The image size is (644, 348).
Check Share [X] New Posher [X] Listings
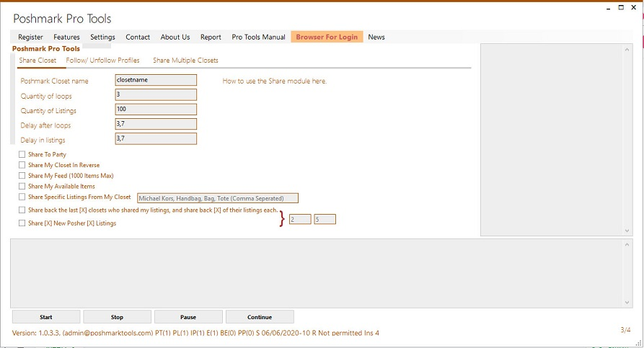[x=22, y=223]
